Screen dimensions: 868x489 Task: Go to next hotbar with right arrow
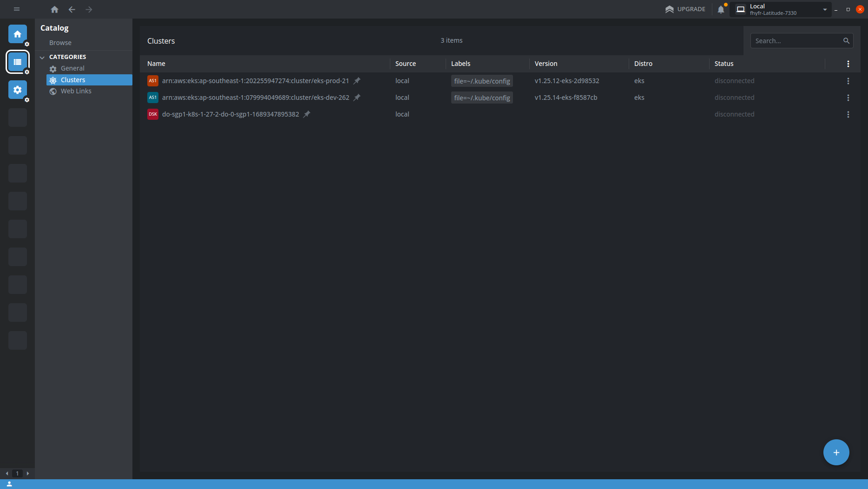coord(28,473)
